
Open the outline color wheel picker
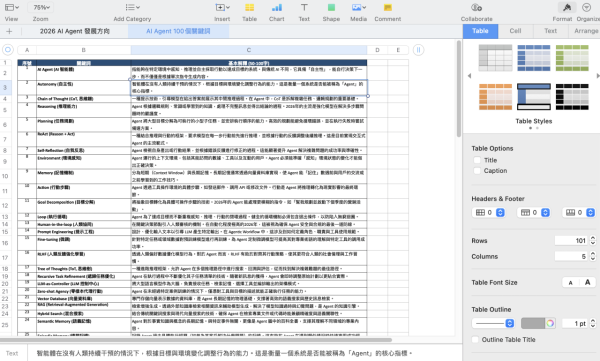pyautogui.click(x=550, y=323)
